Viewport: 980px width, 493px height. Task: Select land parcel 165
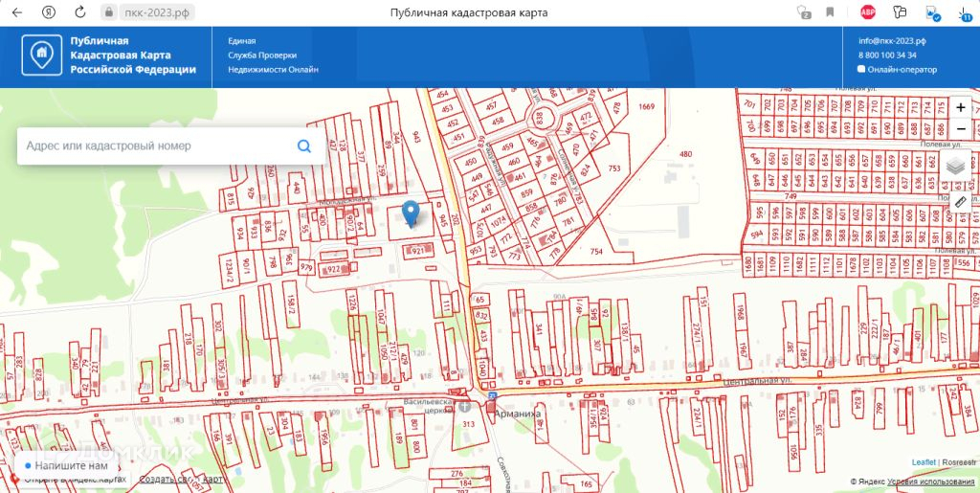[x=586, y=483]
